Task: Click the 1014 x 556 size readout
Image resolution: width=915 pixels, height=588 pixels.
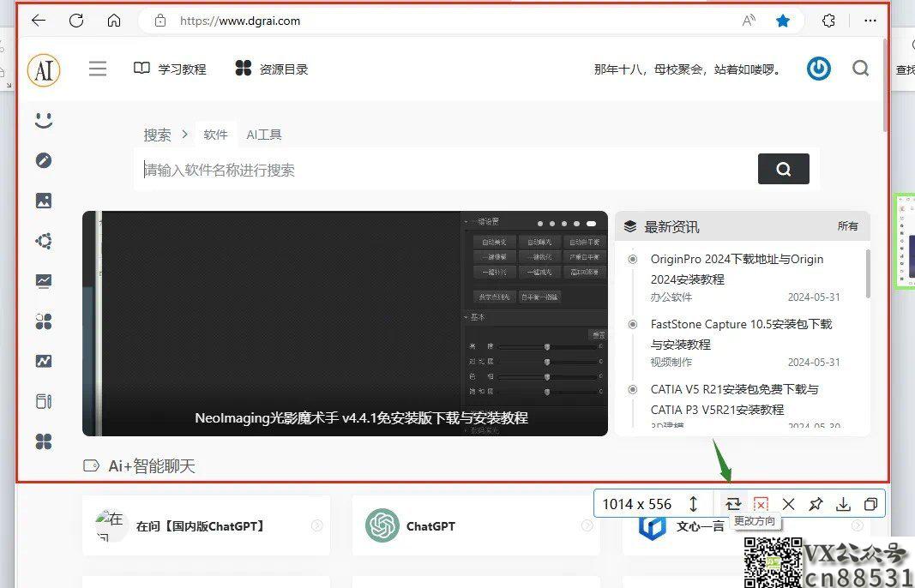Action: (636, 504)
